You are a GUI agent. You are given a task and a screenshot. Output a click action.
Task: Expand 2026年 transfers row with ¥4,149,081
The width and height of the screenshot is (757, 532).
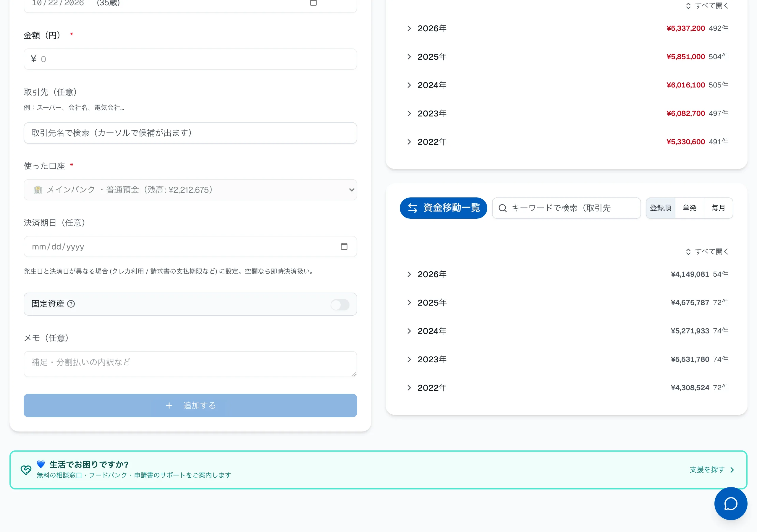567,274
